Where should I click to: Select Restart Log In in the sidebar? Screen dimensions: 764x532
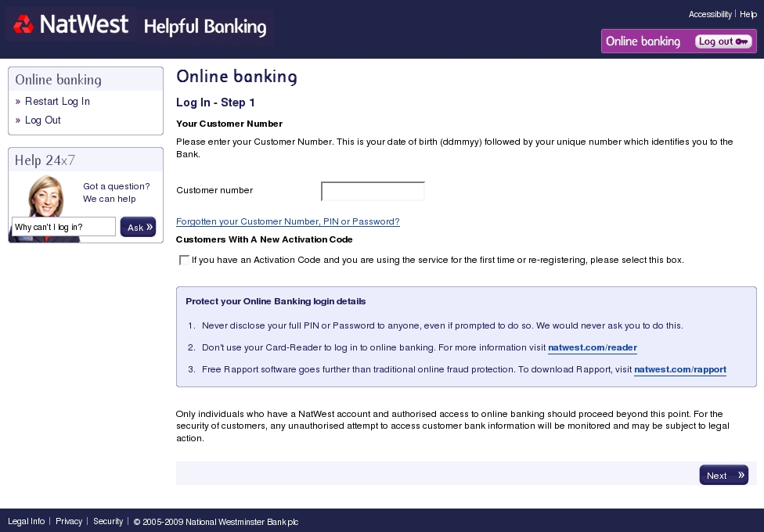click(x=57, y=102)
